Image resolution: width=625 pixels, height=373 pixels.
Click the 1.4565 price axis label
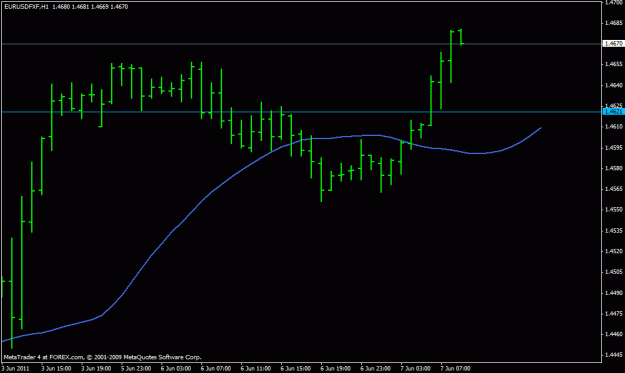coord(613,189)
